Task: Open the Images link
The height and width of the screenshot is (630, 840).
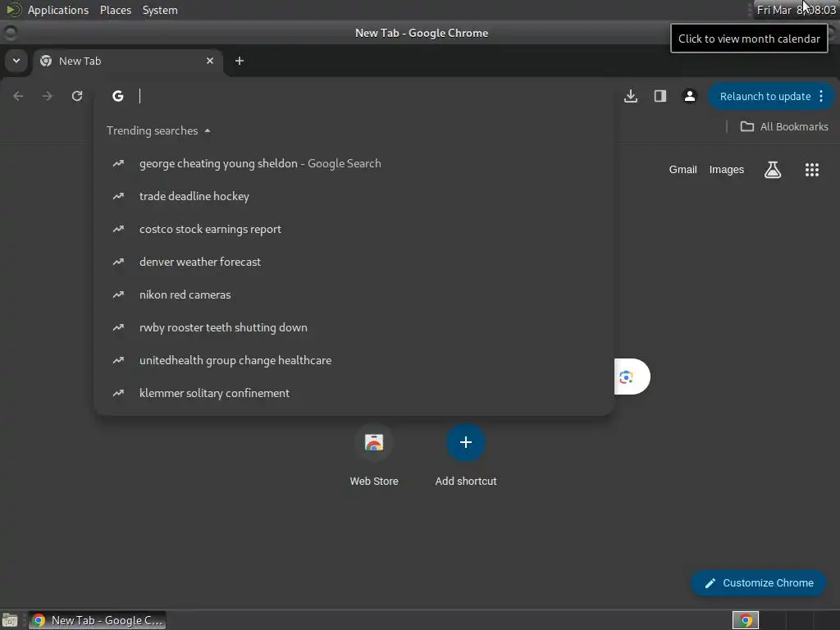Action: [x=727, y=170]
